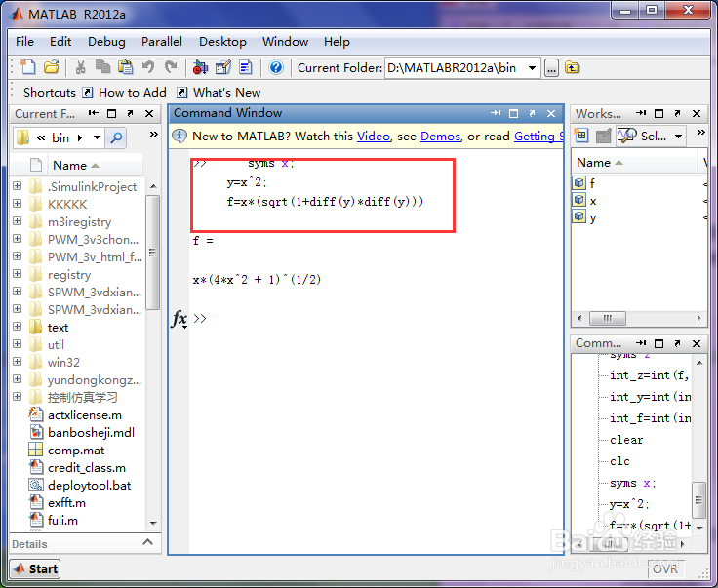Select the clc entry in Command History
Screen dimensions: 718x588
coord(619,461)
